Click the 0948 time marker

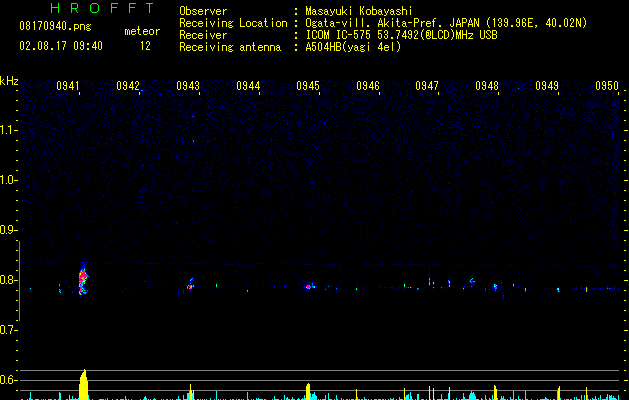coord(487,86)
